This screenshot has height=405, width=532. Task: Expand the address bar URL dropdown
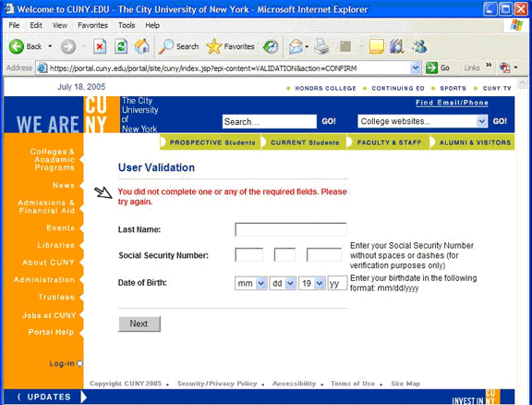pyautogui.click(x=416, y=67)
